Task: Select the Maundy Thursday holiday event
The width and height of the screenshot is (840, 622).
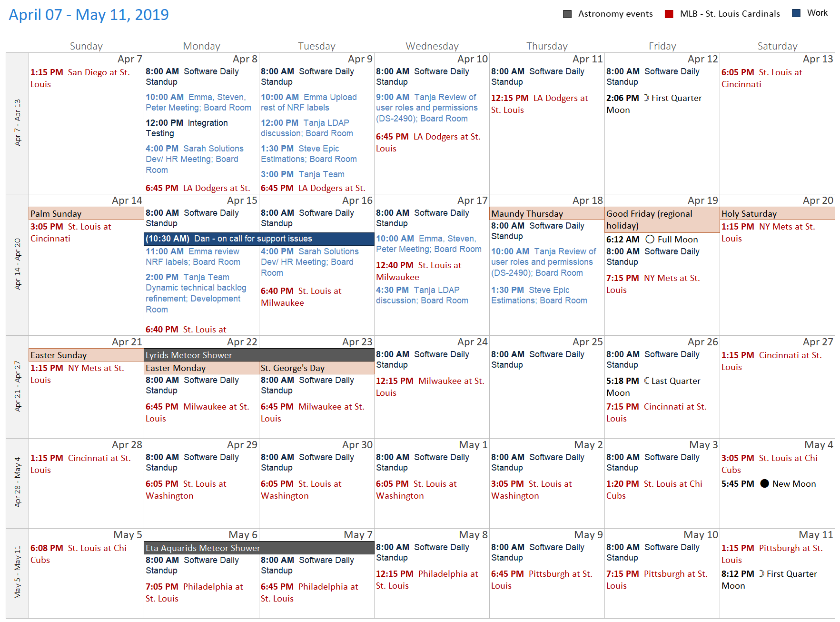Action: [x=546, y=214]
